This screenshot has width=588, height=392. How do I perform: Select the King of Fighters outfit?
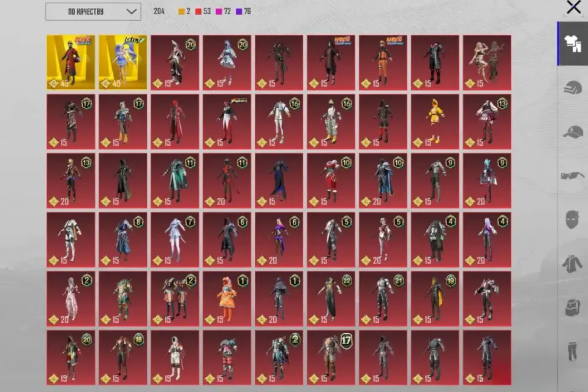tap(227, 121)
